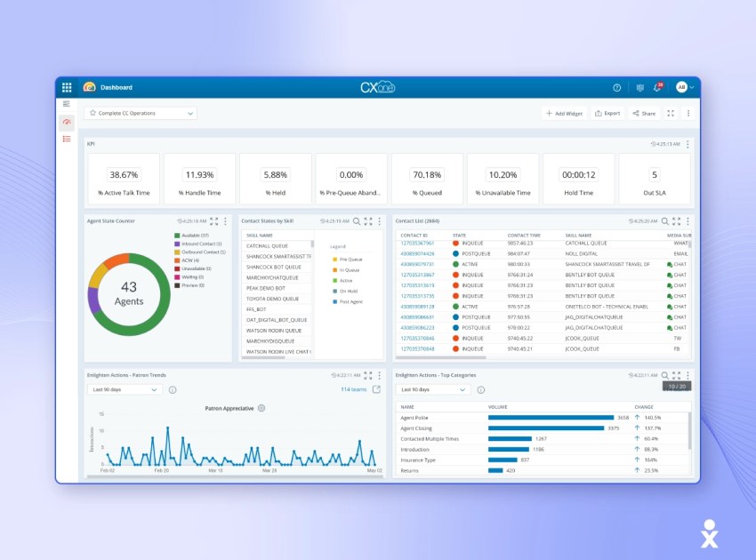Open the CXone app launcher grid
Screen dimensions: 756x560
68,86
